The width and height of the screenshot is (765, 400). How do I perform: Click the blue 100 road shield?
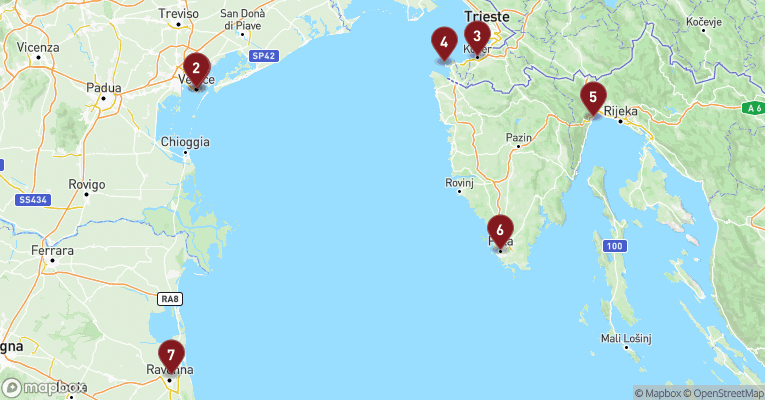(615, 246)
